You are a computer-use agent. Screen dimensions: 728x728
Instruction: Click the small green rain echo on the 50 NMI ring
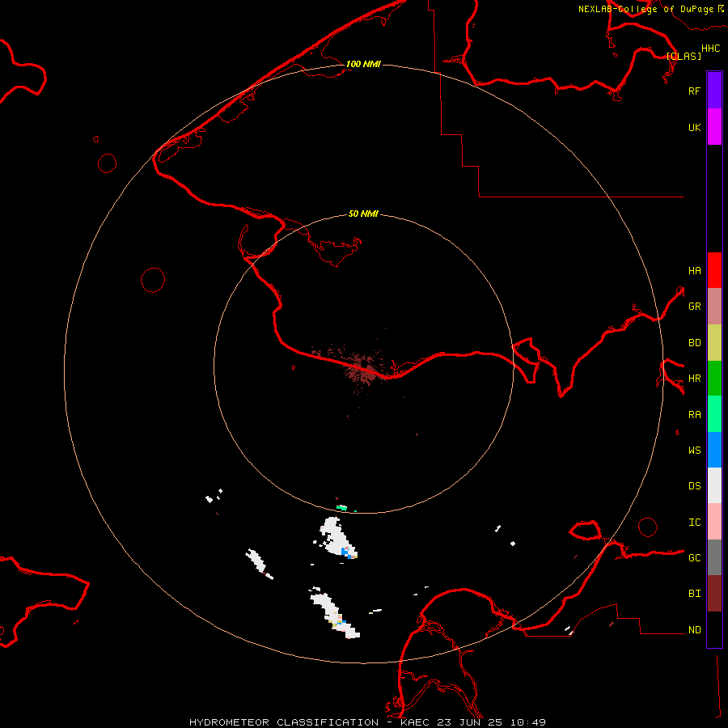pos(341,507)
